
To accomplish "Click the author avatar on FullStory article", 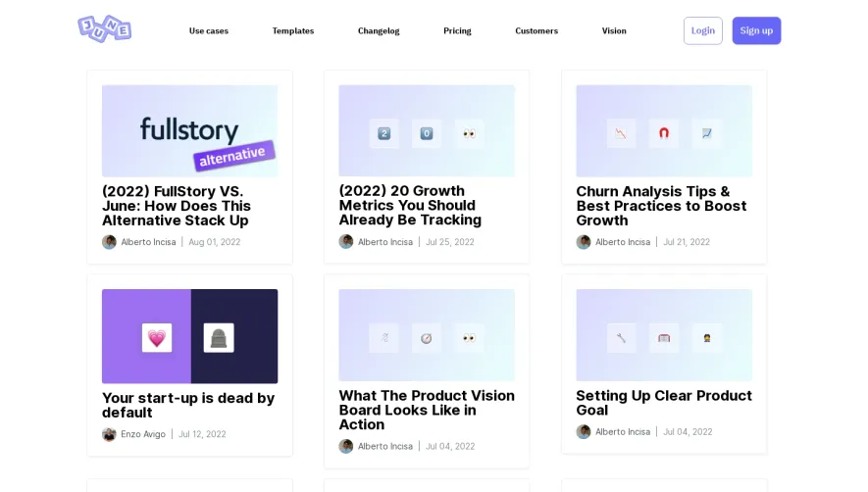I will (109, 242).
